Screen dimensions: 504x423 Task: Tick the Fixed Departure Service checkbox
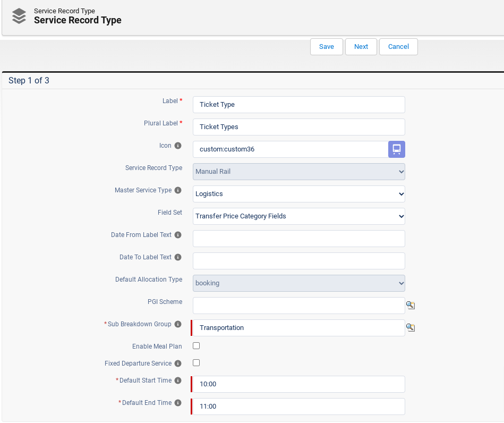(x=196, y=363)
